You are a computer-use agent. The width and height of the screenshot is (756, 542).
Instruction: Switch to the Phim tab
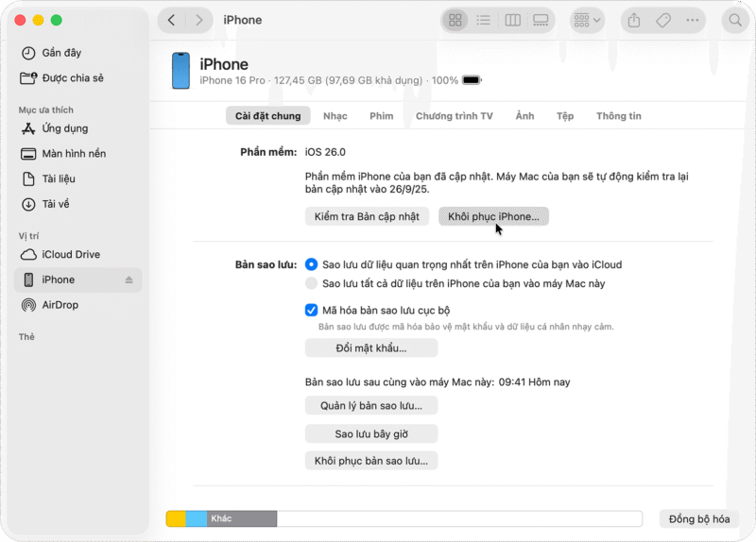(382, 116)
